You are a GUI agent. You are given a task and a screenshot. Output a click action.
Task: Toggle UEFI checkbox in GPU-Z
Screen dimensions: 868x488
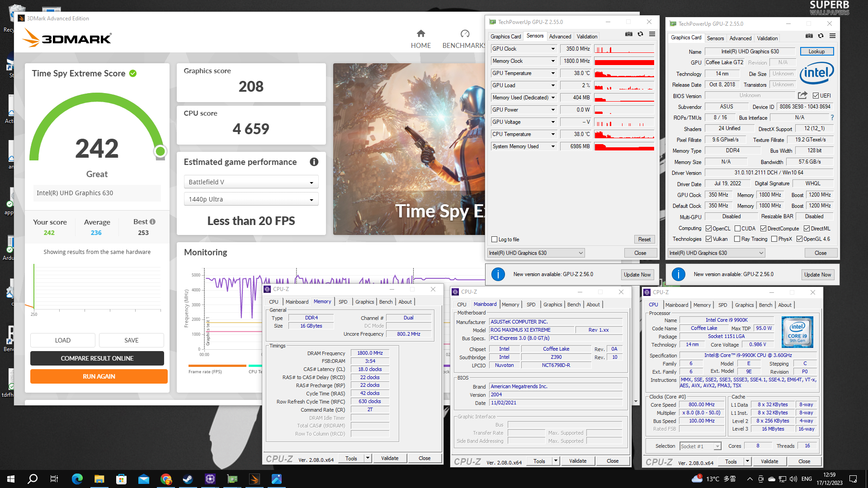click(x=816, y=95)
